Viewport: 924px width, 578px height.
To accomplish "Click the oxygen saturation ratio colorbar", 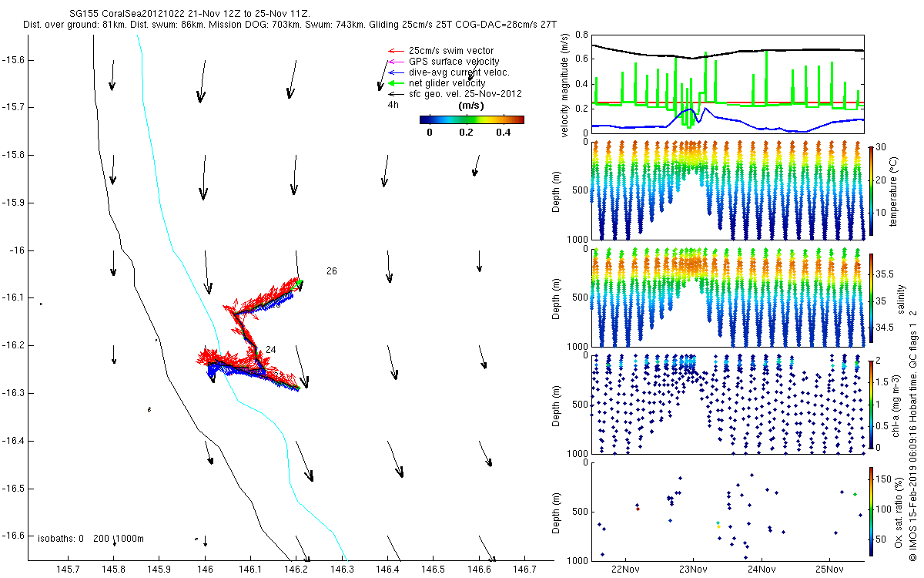I will pos(871,511).
